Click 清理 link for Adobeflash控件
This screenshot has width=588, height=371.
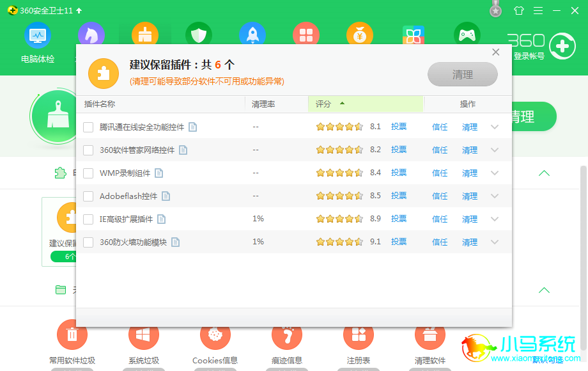[x=470, y=196]
